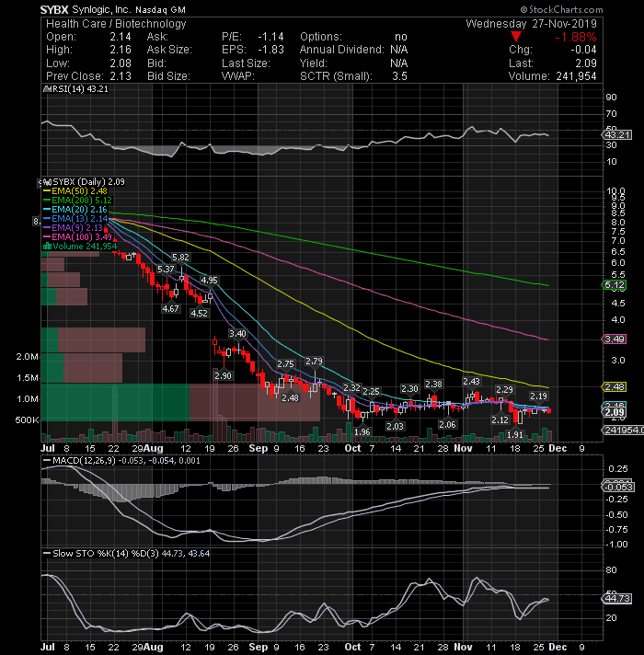Viewport: 644px width, 655px height.
Task: Click the 2.06 price low annotation
Action: (447, 424)
